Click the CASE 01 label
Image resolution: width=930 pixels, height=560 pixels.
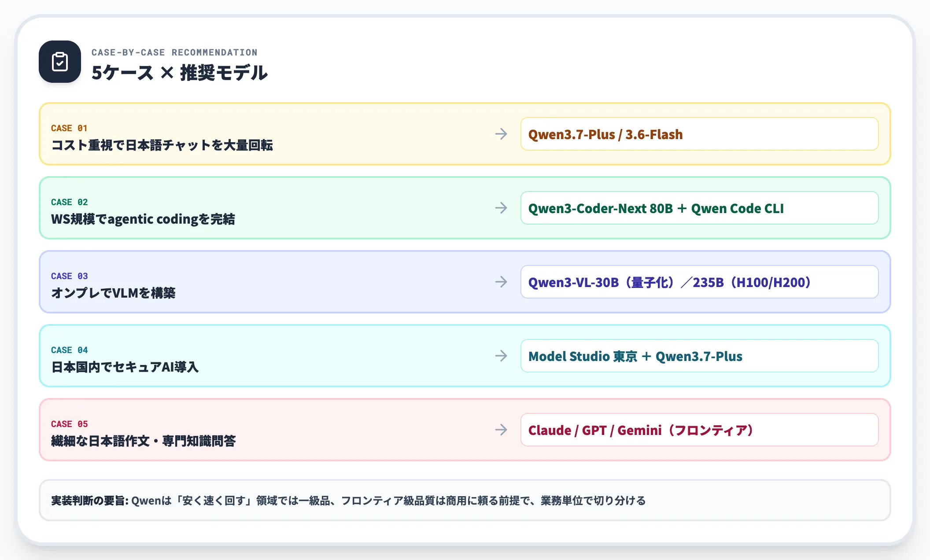[x=69, y=128]
